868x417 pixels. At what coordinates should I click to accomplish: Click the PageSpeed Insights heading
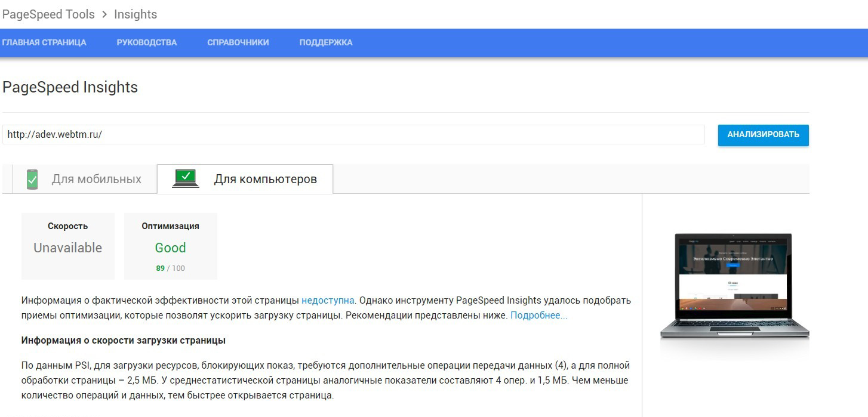tap(70, 87)
